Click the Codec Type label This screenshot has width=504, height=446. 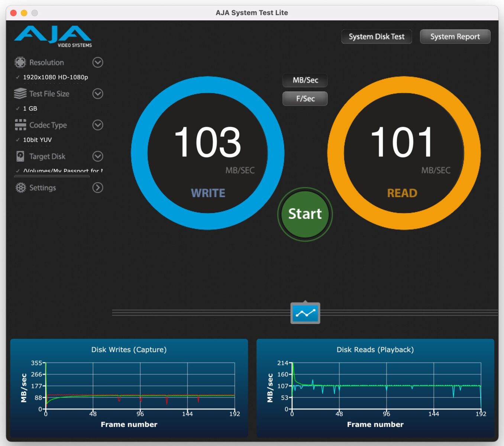[48, 125]
